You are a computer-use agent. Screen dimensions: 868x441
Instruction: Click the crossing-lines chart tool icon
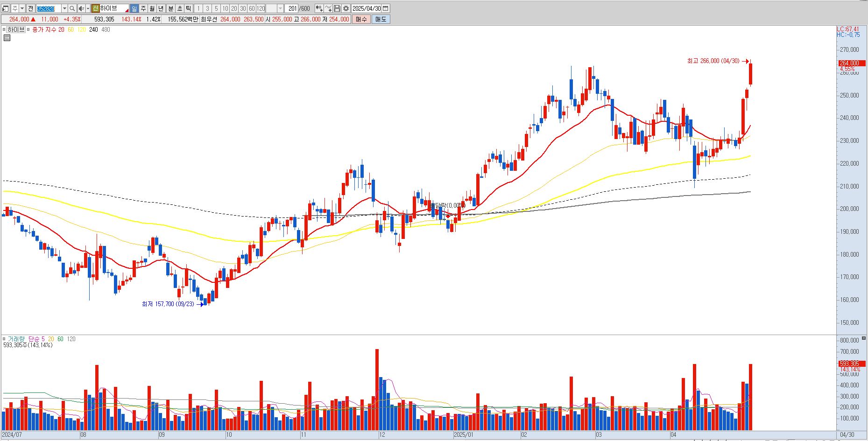click(328, 8)
